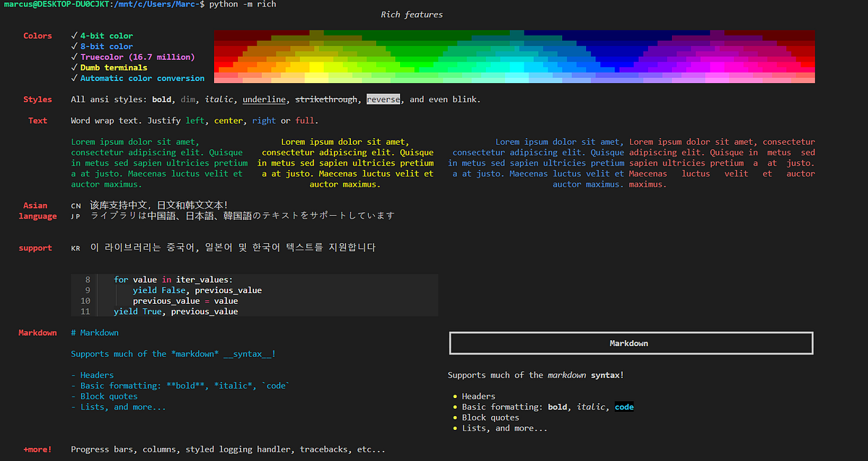Select the Colors section label
868x461 pixels.
coord(38,35)
